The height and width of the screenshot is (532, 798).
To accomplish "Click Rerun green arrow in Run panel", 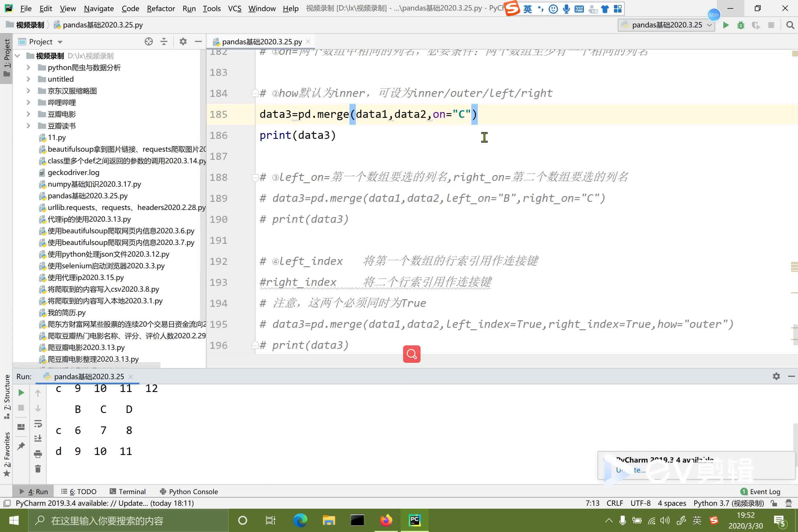I will [21, 393].
